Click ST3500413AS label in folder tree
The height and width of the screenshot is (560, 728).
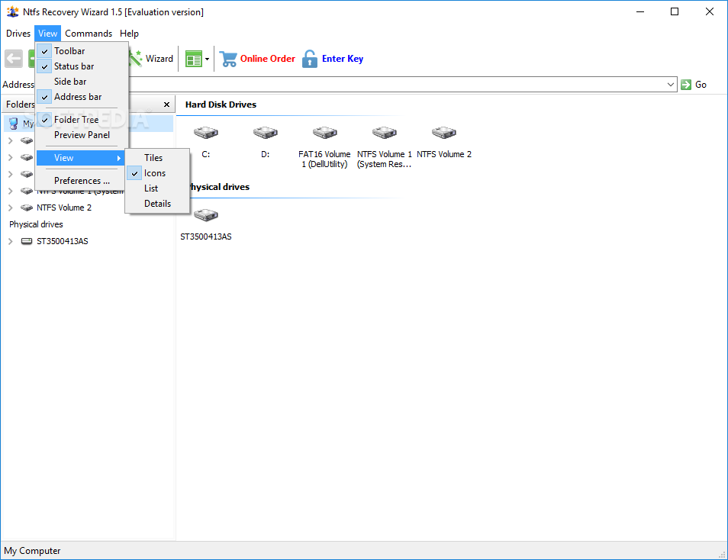63,241
